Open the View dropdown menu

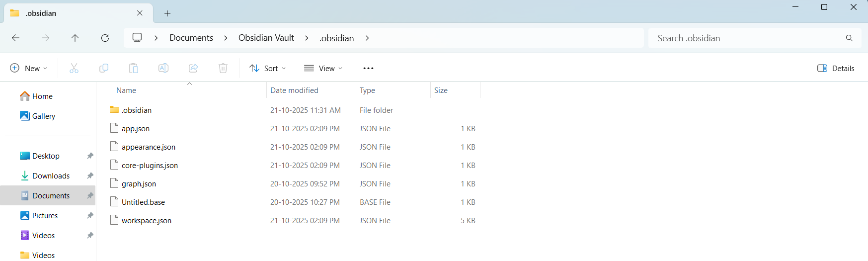coord(323,68)
